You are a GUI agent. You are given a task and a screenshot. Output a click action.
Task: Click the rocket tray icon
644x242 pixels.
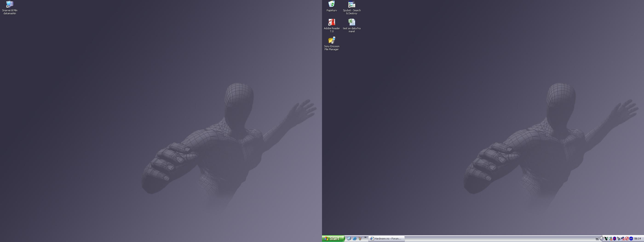tap(619, 239)
